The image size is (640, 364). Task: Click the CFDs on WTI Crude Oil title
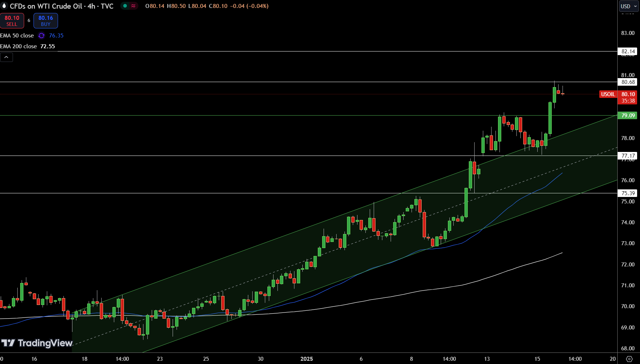(x=46, y=6)
